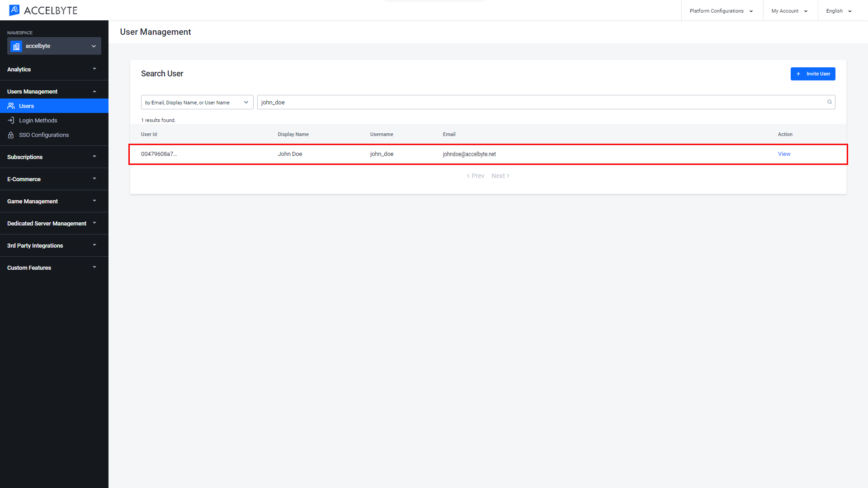Viewport: 868px width, 488px height.
Task: Select the Game Management menu item
Action: (32, 201)
